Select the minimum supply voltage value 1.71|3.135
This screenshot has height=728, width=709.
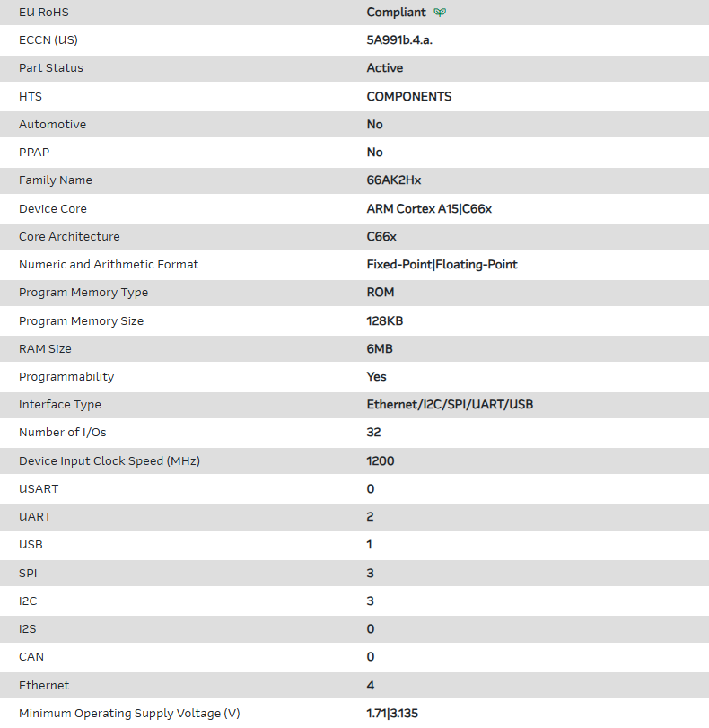[392, 714]
